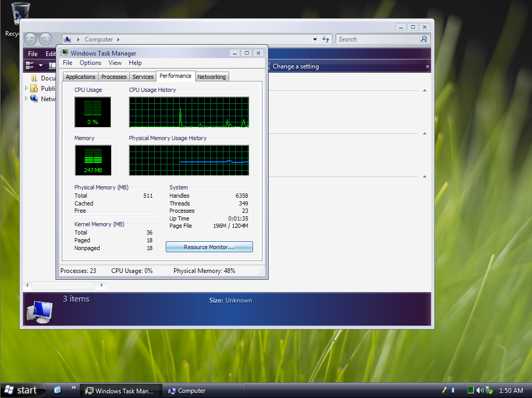532x398 pixels.
Task: Go back in the Computer window
Action: click(31, 39)
